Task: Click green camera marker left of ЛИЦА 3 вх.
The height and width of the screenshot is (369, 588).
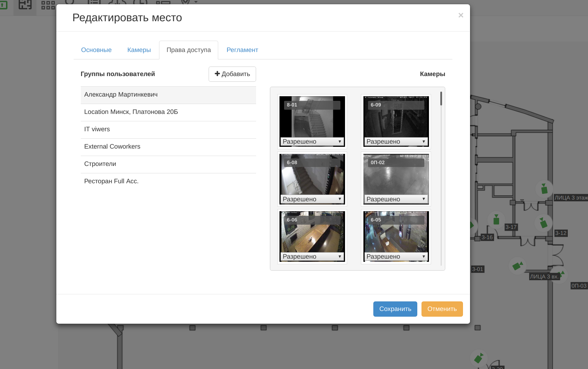Action: pyautogui.click(x=518, y=266)
